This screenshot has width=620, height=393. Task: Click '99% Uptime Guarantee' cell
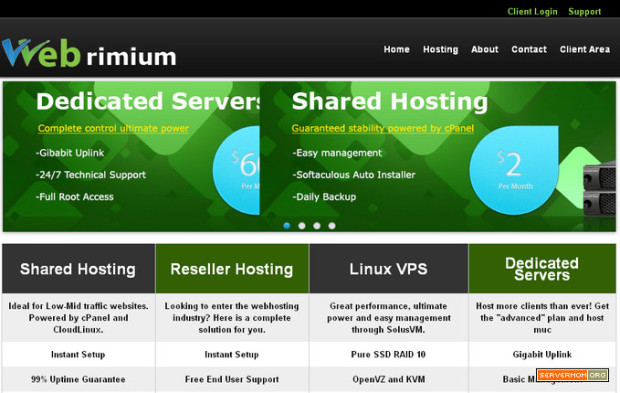click(x=78, y=379)
